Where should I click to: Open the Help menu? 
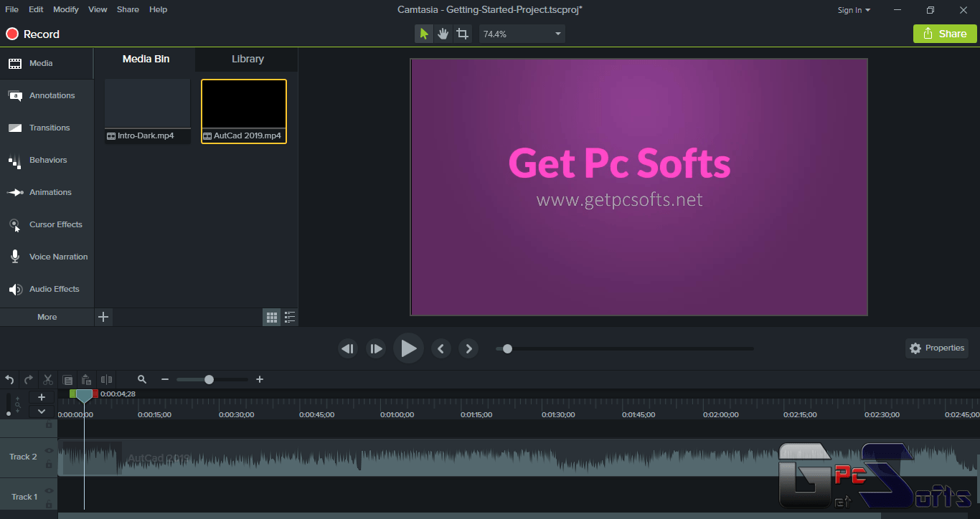[158, 9]
